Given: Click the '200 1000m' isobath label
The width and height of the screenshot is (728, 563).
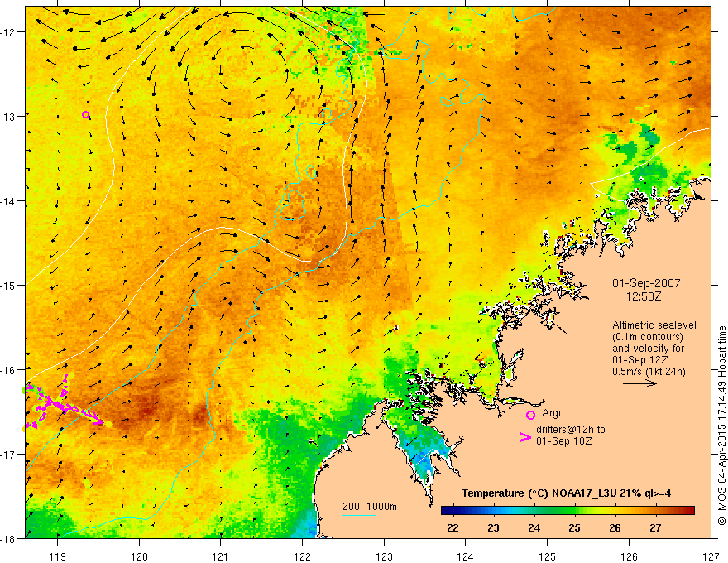Looking at the screenshot, I should click(x=370, y=507).
